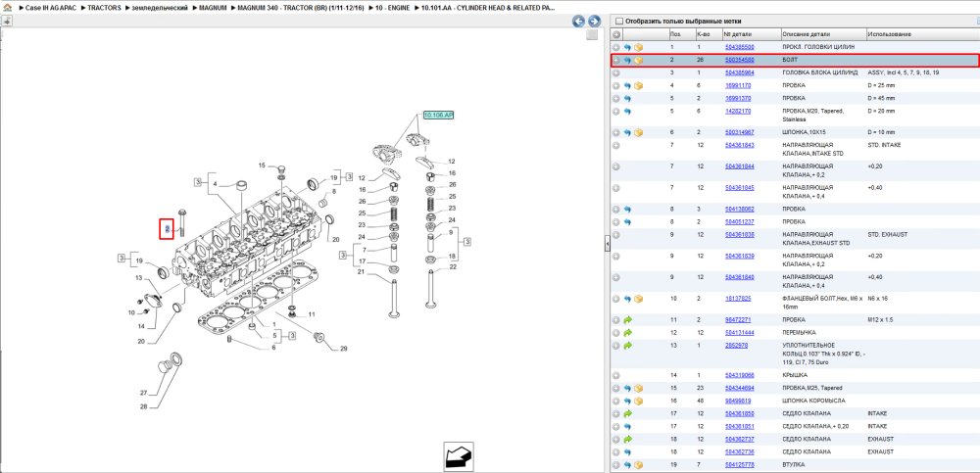This screenshot has width=980, height=473.
Task: Click blue arrow icon in row 504138062
Action: click(627, 210)
